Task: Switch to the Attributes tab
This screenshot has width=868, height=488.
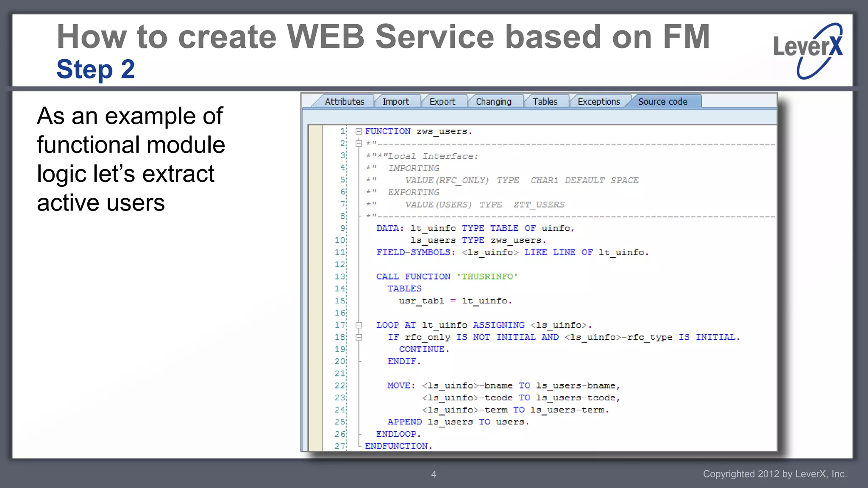Action: click(344, 102)
